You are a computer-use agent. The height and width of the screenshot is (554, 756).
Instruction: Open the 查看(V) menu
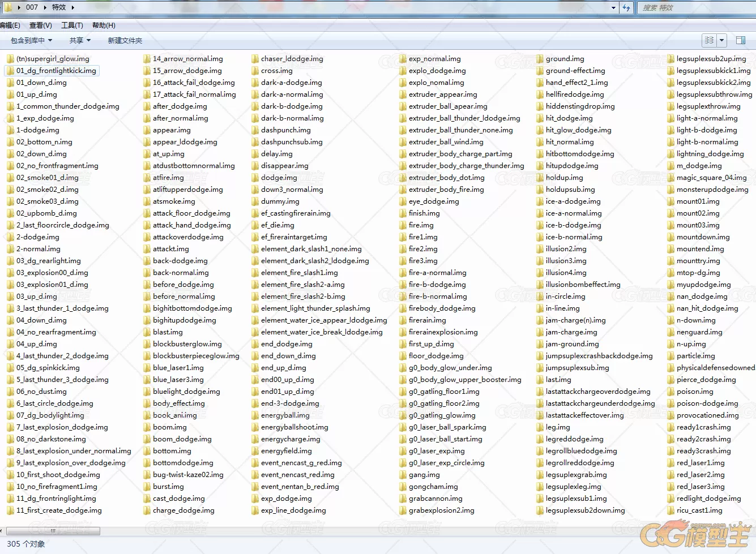(40, 25)
